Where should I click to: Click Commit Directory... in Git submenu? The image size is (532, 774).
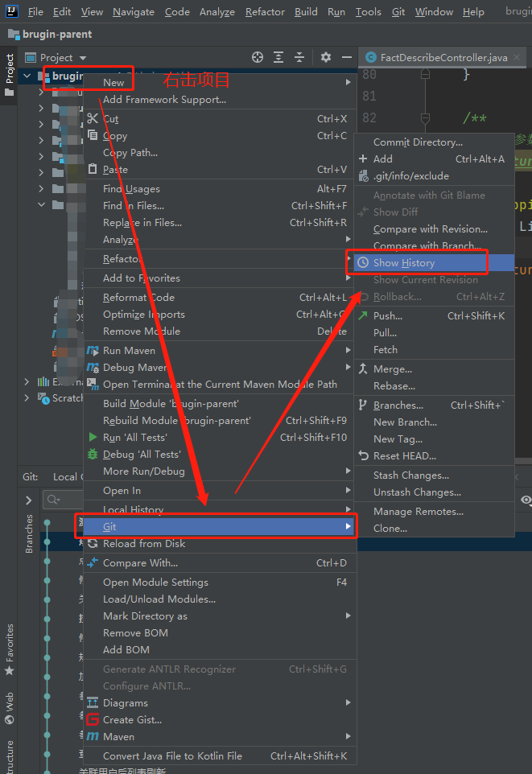(x=434, y=142)
